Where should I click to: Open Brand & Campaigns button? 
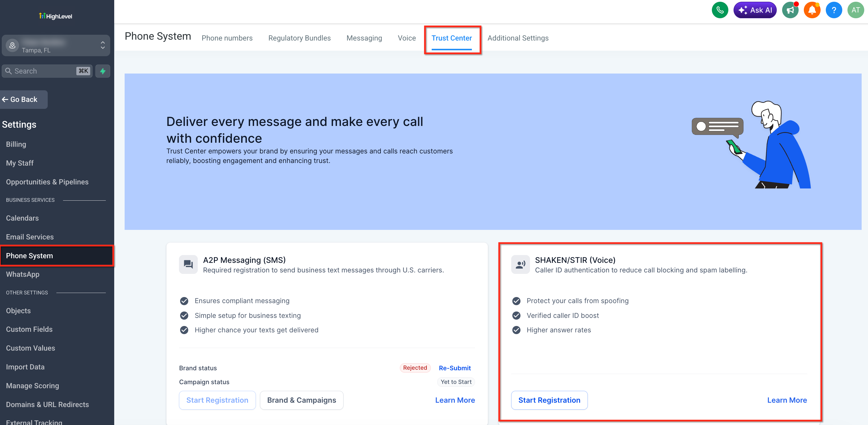click(301, 400)
